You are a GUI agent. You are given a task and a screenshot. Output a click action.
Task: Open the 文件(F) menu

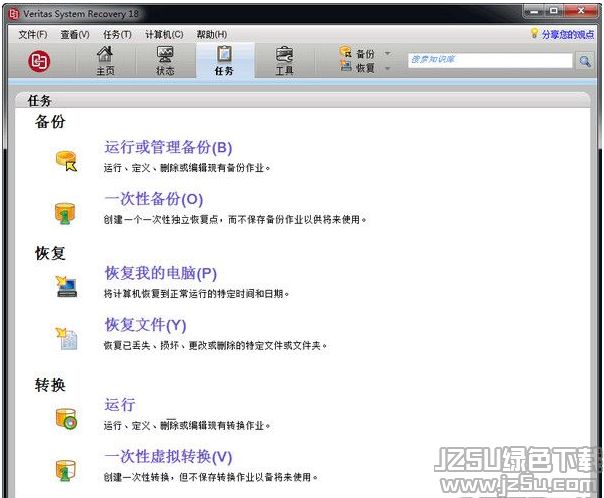pos(33,35)
